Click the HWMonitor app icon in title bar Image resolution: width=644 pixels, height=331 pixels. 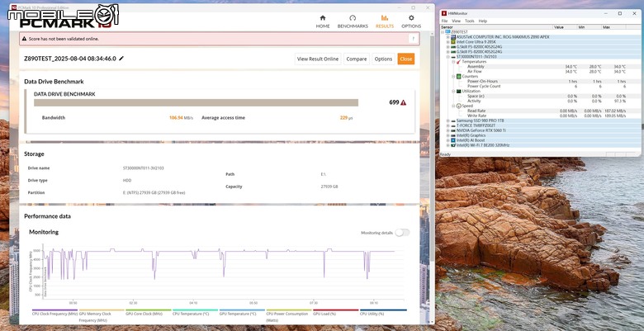point(444,13)
